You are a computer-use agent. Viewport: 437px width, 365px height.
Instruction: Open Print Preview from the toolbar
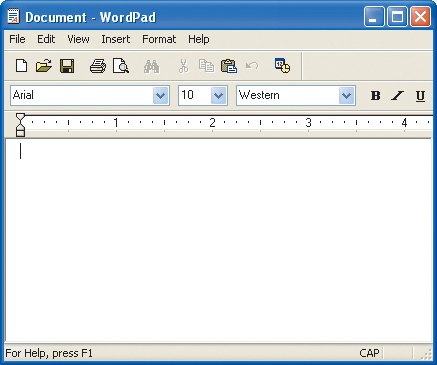pyautogui.click(x=120, y=66)
